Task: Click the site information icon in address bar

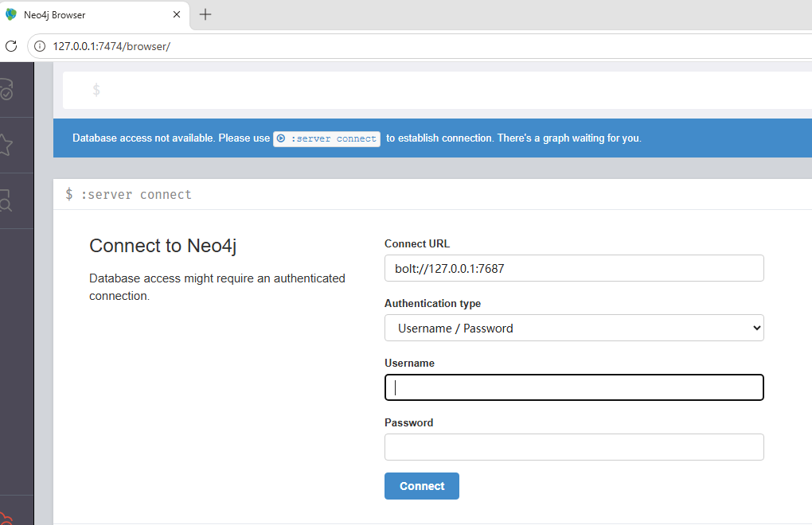Action: (x=40, y=46)
